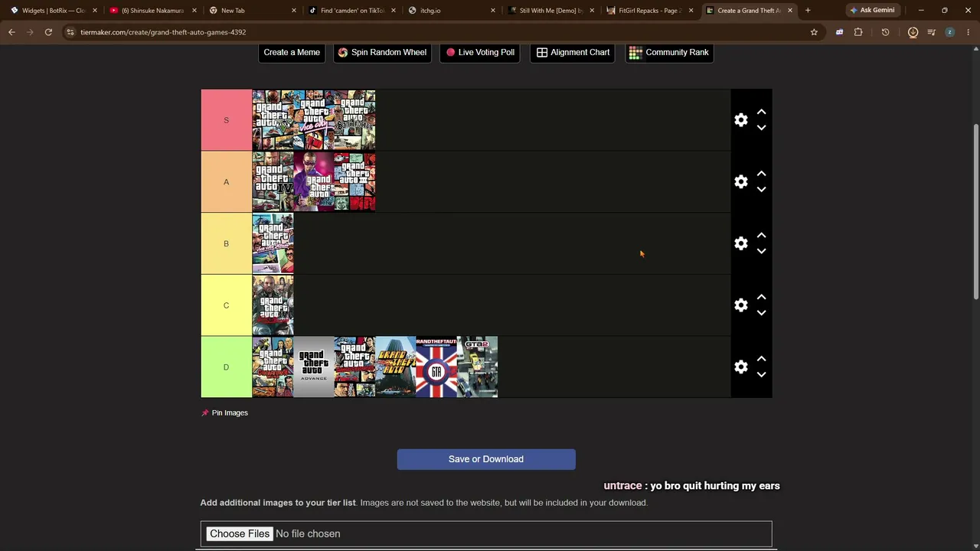Click the Create a Meme button

point(292,52)
